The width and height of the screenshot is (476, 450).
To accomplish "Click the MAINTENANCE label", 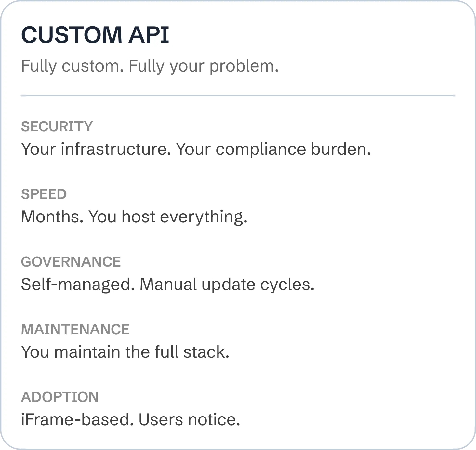I will (x=75, y=329).
